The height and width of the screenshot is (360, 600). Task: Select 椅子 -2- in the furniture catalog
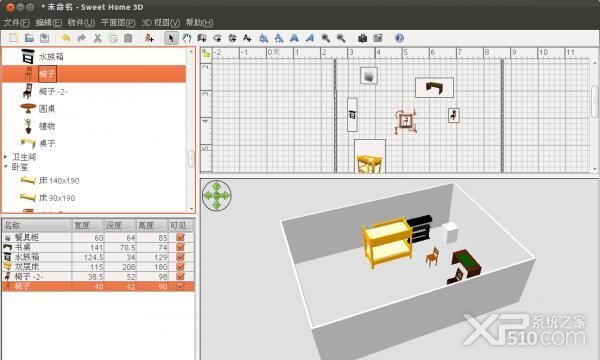53,91
